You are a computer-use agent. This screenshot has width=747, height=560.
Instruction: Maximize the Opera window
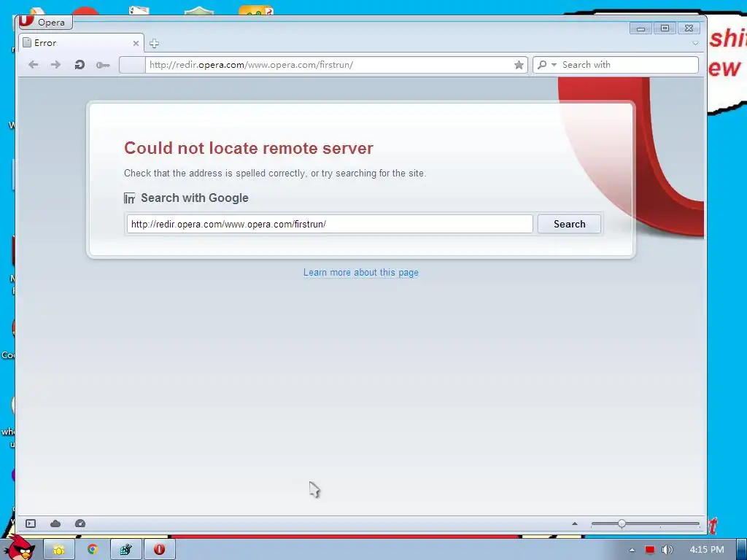pos(665,28)
